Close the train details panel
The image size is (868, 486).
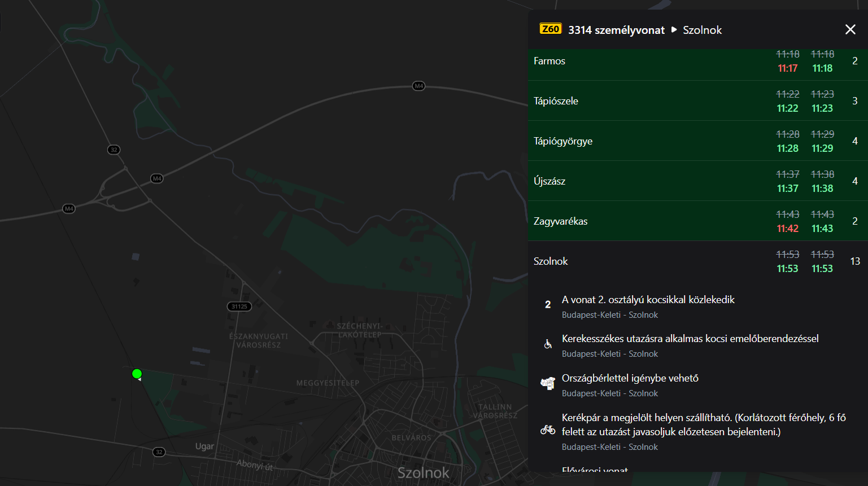point(850,29)
